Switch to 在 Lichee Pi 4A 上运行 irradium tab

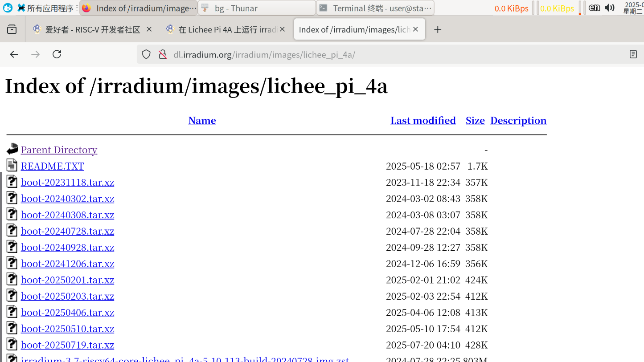(x=226, y=29)
